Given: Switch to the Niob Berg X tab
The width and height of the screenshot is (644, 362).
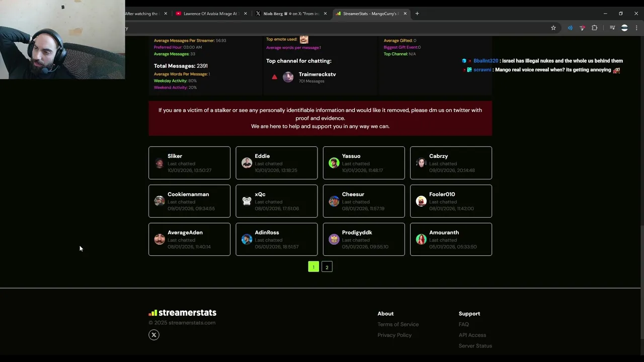Looking at the screenshot, I should point(291,14).
